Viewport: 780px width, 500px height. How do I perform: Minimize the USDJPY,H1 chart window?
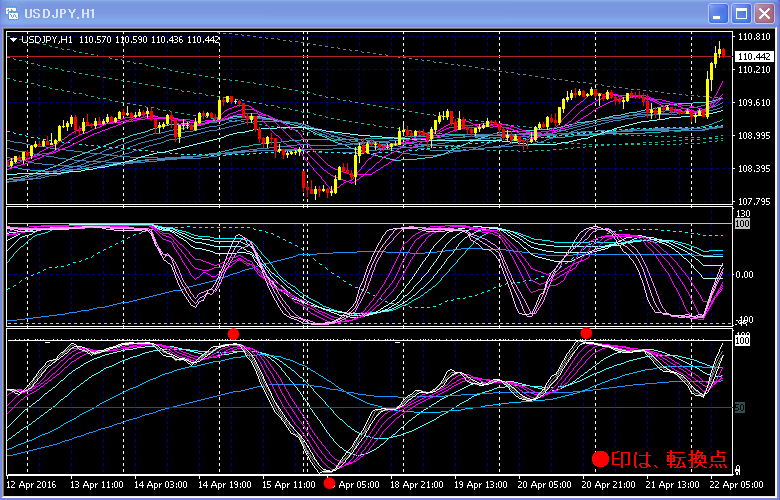pos(718,14)
